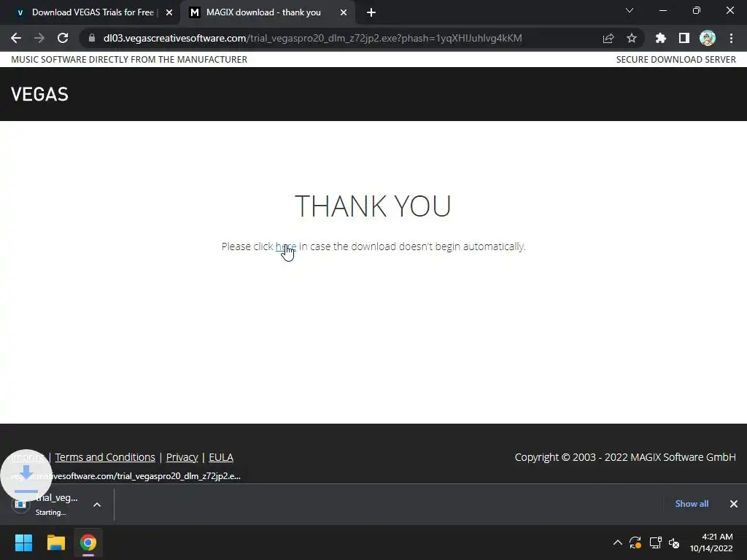Click the muted volume tray icon

(674, 542)
